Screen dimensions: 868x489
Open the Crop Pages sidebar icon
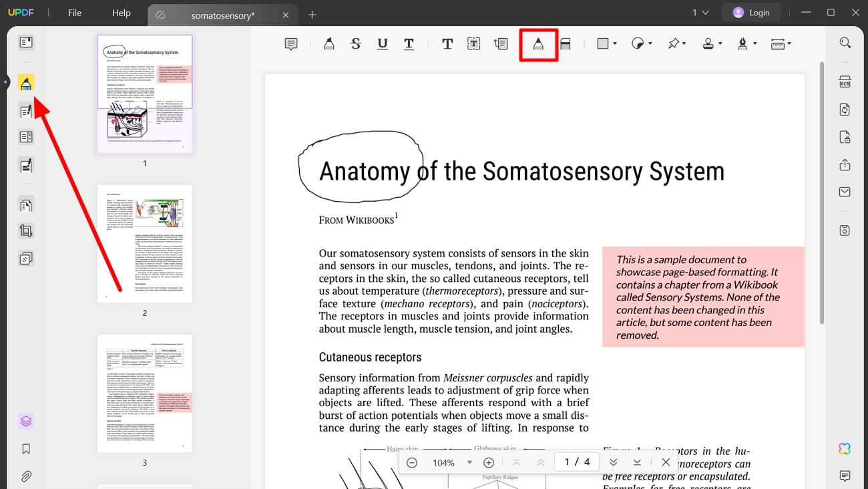(x=26, y=232)
